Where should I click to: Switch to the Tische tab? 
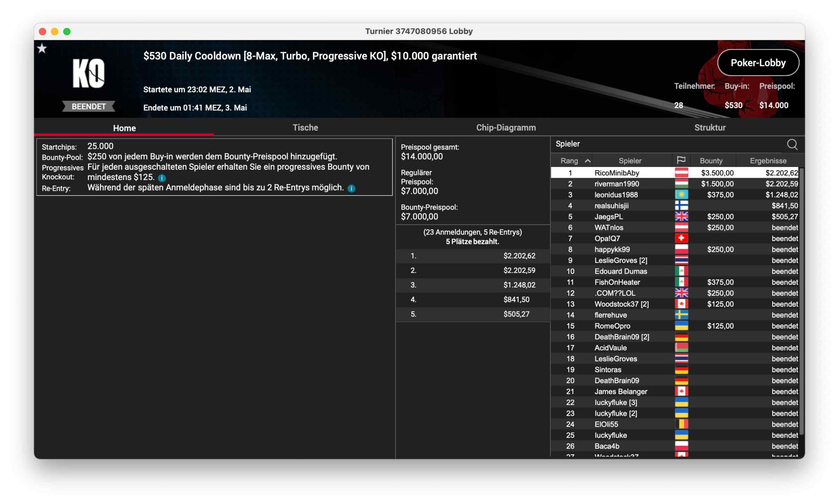[x=305, y=128]
